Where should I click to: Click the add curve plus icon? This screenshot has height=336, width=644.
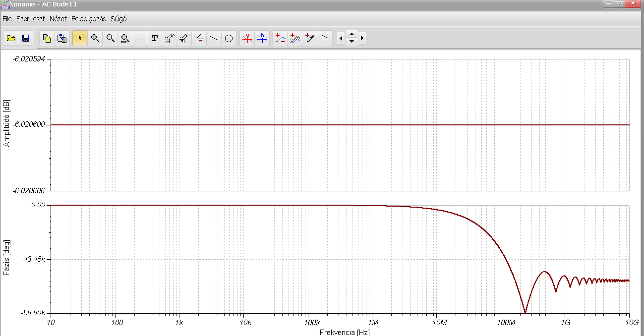coord(280,38)
